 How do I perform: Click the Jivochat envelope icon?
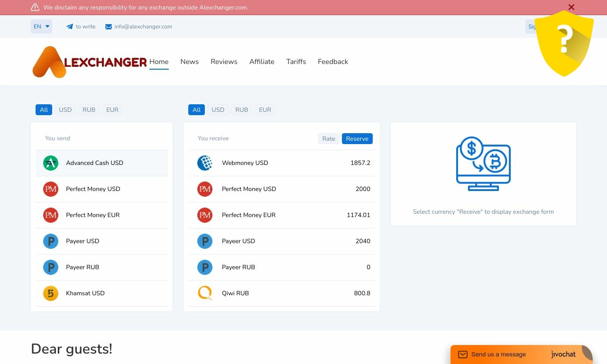tap(462, 355)
